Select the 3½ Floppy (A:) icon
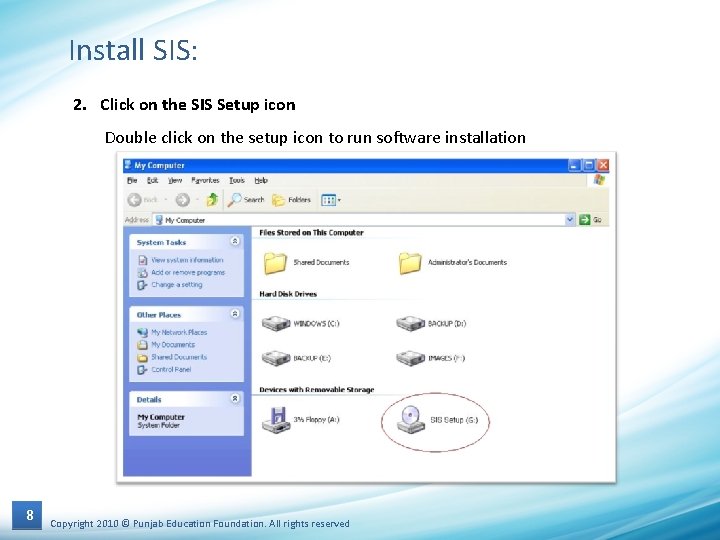 coord(276,420)
